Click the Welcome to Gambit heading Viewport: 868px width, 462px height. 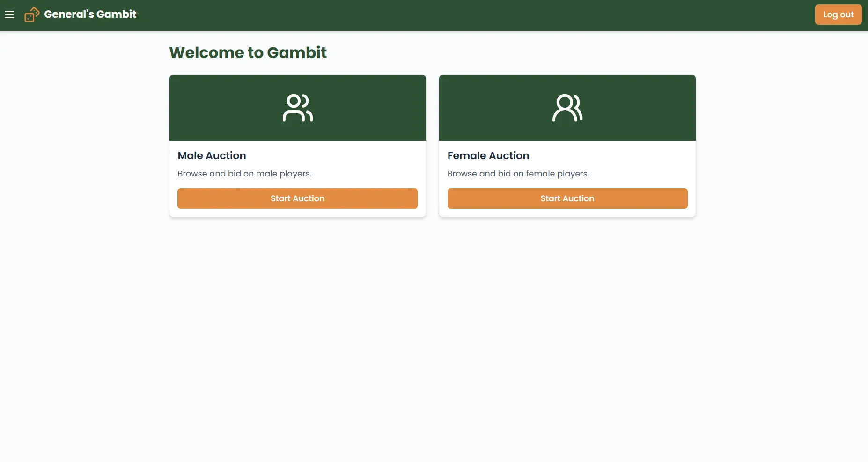pyautogui.click(x=248, y=52)
